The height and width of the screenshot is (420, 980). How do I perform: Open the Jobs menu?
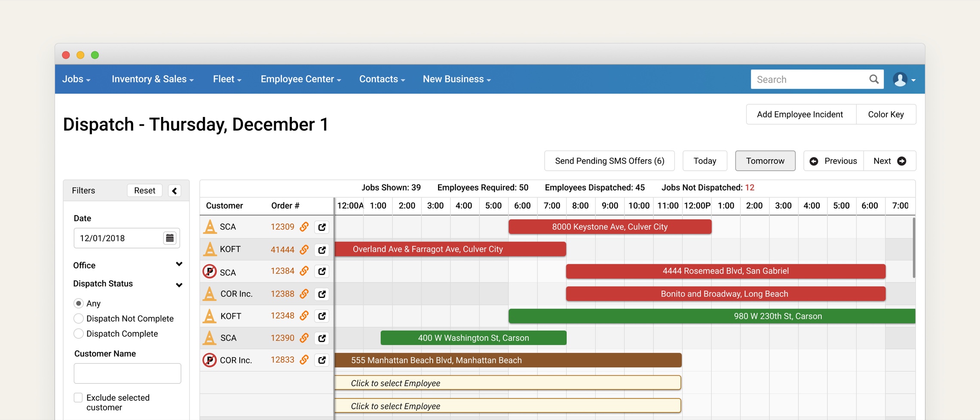(x=76, y=79)
